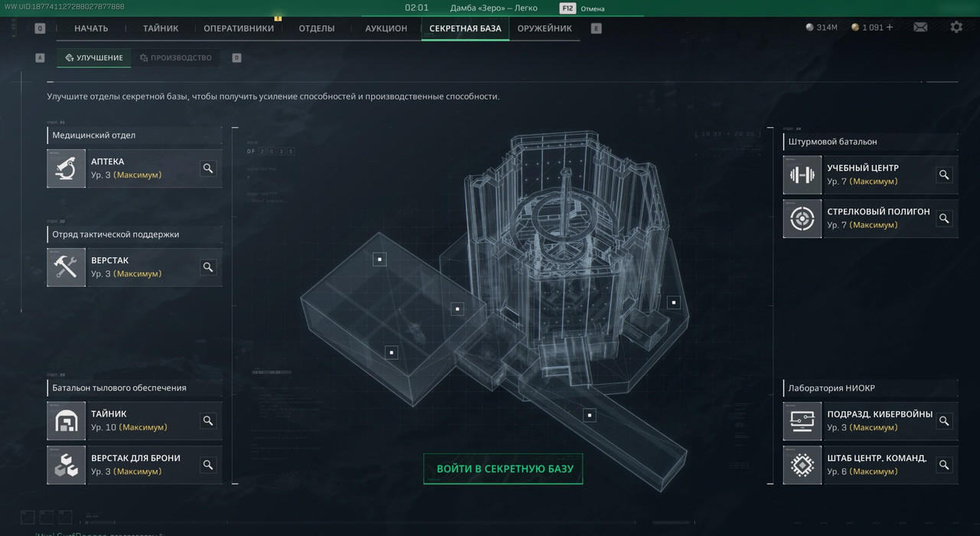
Task: Open the ВЕРСТАК ДЛЯ БРОНИ facility card
Action: [135, 465]
